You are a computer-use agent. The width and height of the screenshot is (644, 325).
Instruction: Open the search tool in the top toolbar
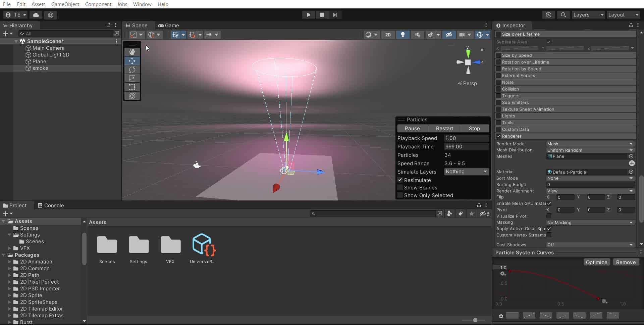point(563,15)
